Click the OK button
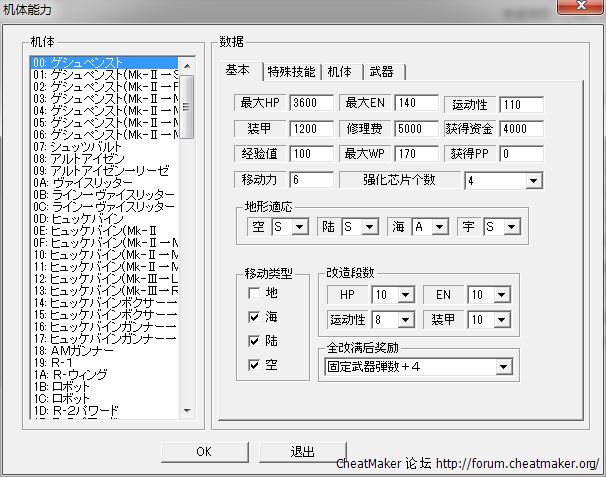The image size is (606, 477). 203,451
